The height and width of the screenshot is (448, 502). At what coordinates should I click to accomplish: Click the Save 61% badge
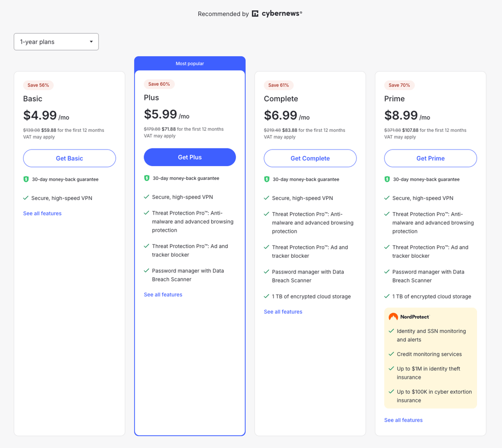278,85
